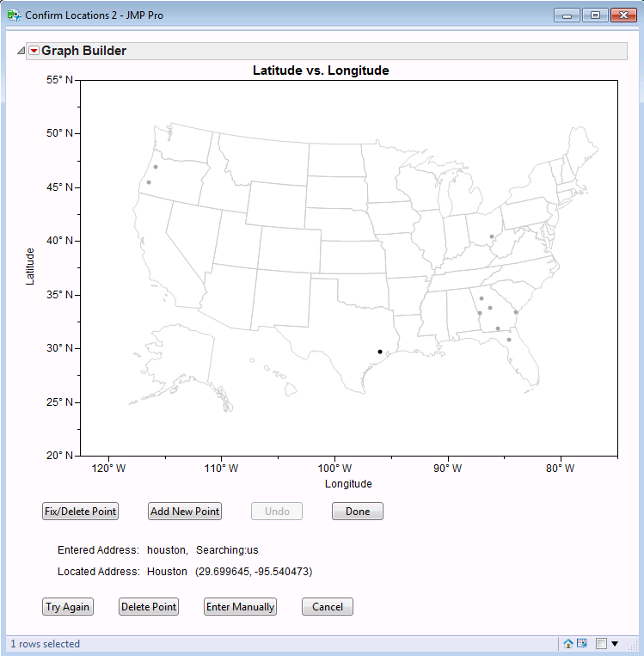644x656 pixels.
Task: Click the '1 rows selected' status text
Action: 45,644
